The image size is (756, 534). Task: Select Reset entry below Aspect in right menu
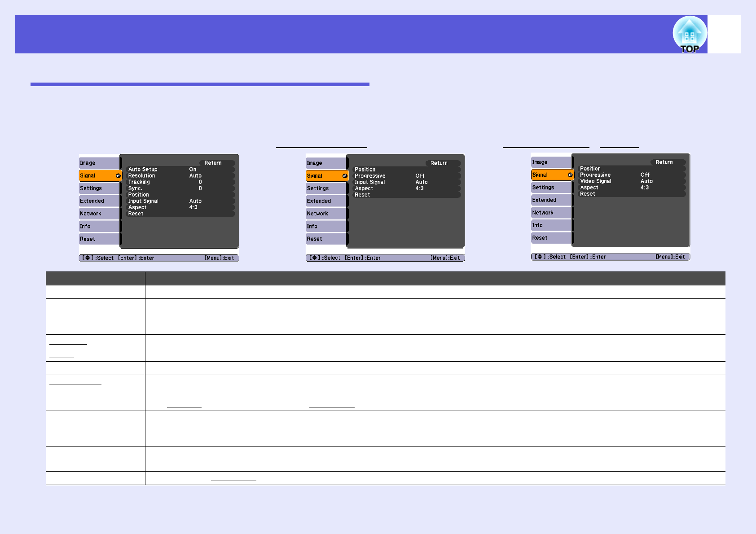[x=632, y=193]
